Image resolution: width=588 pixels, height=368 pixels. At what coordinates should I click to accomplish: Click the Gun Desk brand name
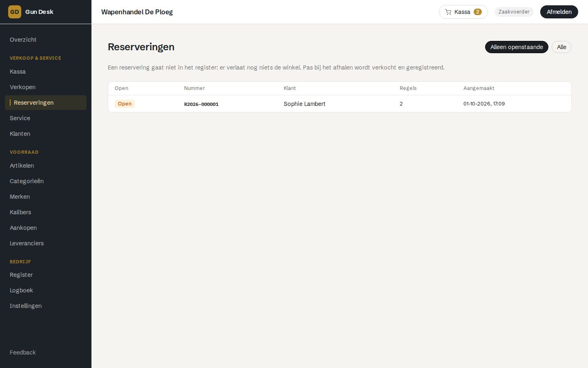39,12
